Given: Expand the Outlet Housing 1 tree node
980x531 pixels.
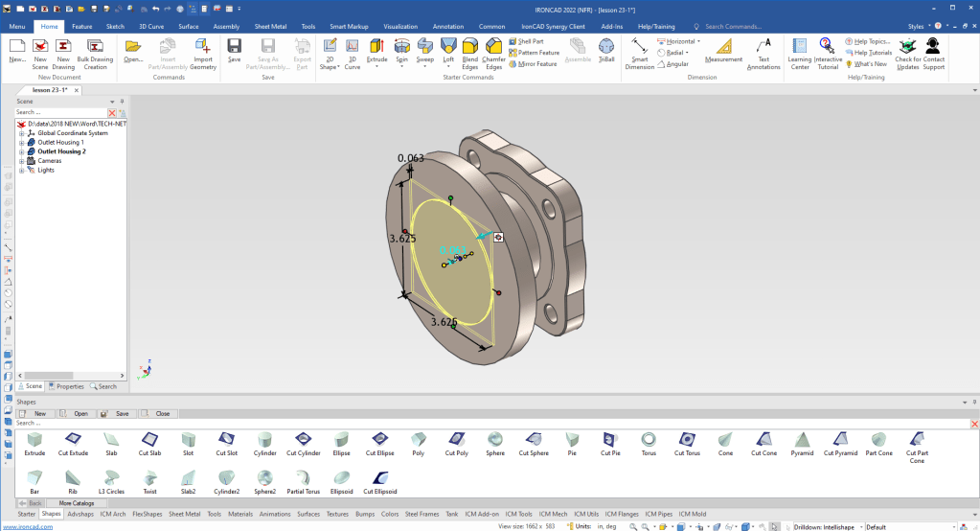Looking at the screenshot, I should tap(21, 142).
